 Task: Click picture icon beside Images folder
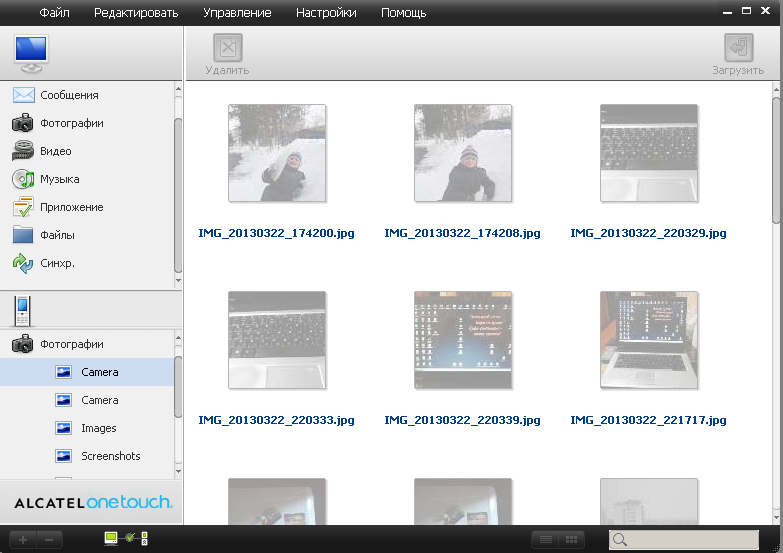63,428
